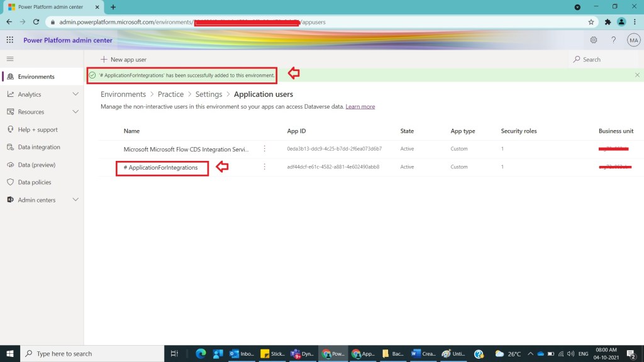The width and height of the screenshot is (644, 362).
Task: Dismiss the green success notification banner
Action: pos(637,75)
